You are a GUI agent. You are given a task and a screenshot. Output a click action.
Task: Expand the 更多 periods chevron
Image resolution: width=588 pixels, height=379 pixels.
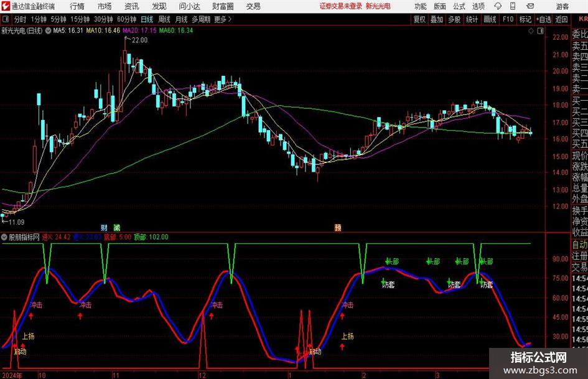tap(230, 19)
